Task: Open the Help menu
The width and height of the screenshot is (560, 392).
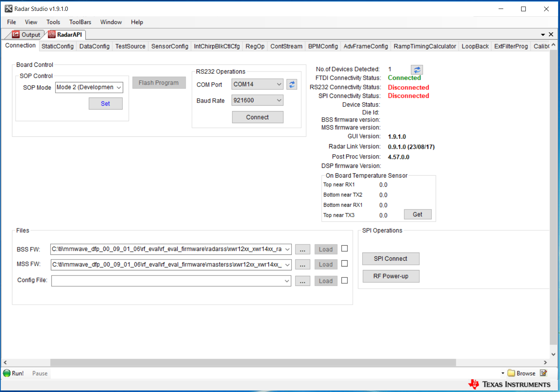Action: pos(137,22)
